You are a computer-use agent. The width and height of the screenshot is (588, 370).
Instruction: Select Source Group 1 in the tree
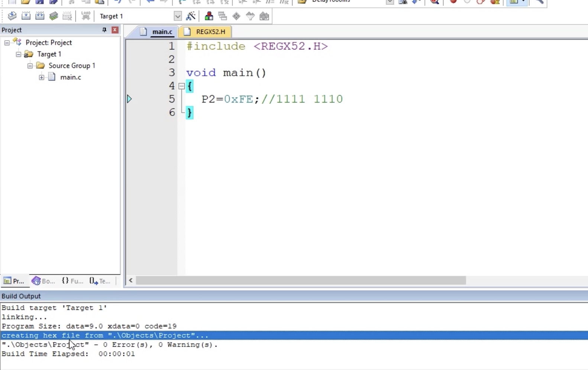(x=72, y=66)
